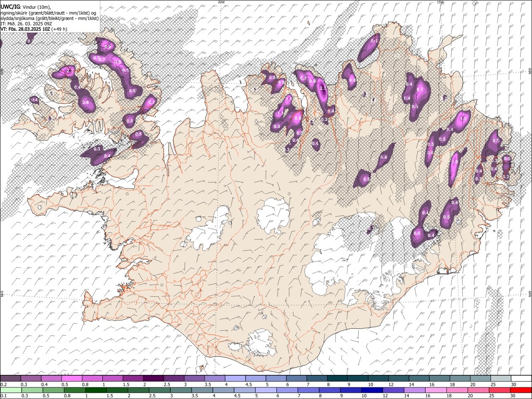Screen dimensions: 532x399
Task: Select the pale gray 25–30 swatch, upper legend row
Action: click(500, 379)
